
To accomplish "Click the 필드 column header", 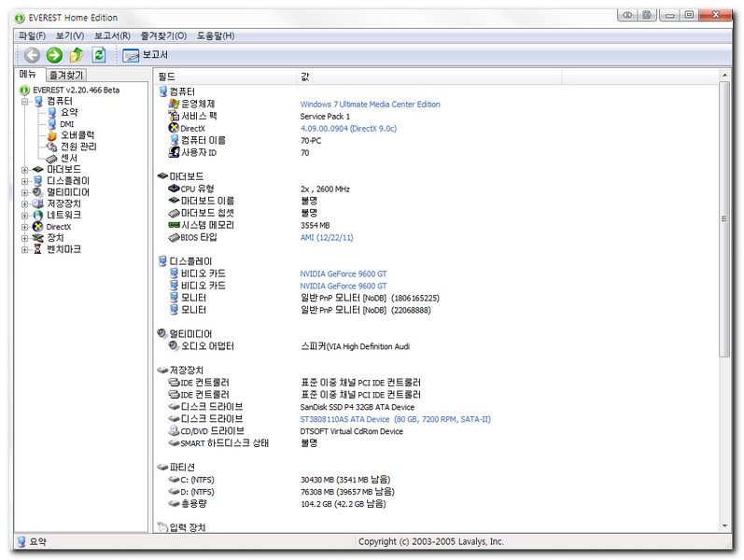I will [x=167, y=76].
